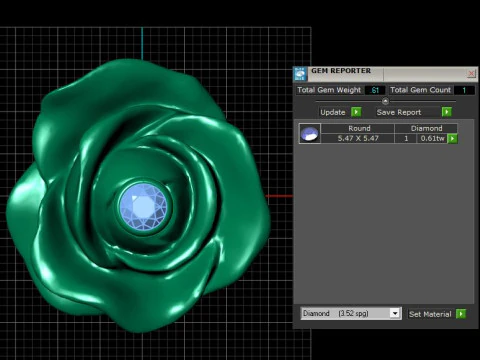Click the green arrow beside 0.61tw
Viewport: 480px width, 360px height.
(x=452, y=138)
